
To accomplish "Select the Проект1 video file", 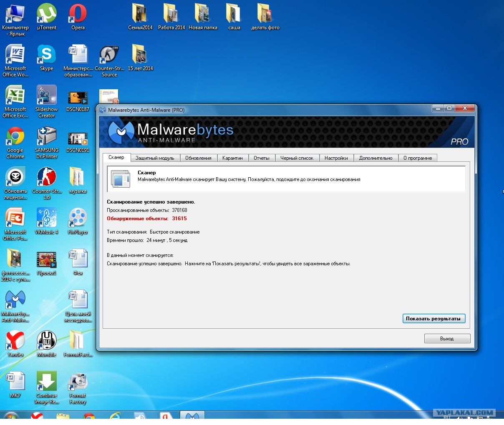I will tap(46, 264).
